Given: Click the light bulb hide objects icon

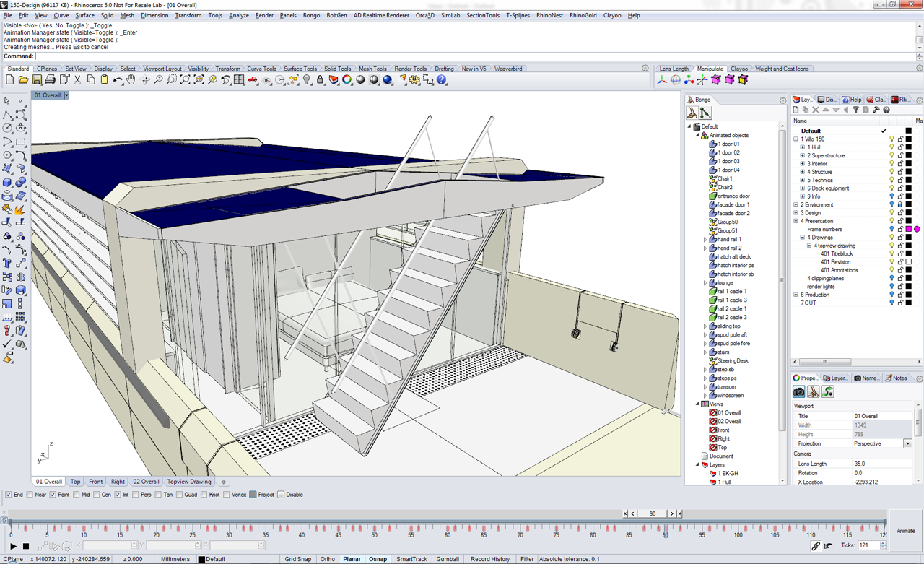Looking at the screenshot, I should coord(307,80).
